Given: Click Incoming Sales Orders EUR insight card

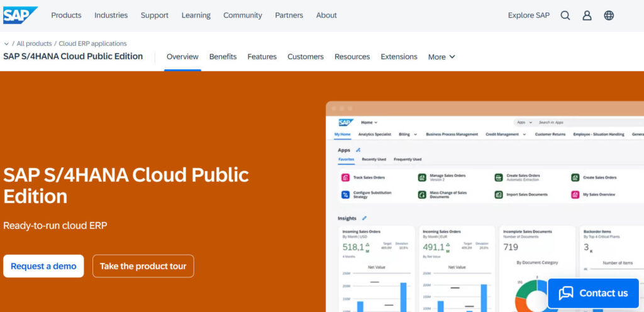Looking at the screenshot, I should click(457, 269).
